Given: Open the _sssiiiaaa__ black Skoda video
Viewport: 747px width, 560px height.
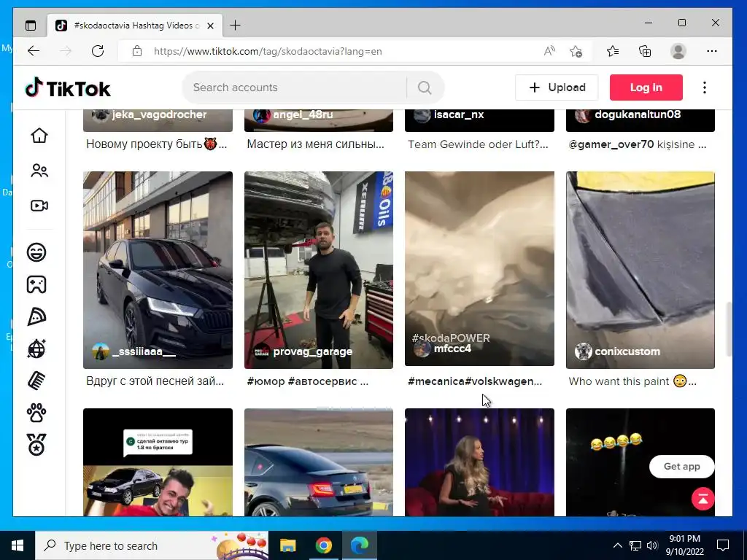Looking at the screenshot, I should 158,270.
